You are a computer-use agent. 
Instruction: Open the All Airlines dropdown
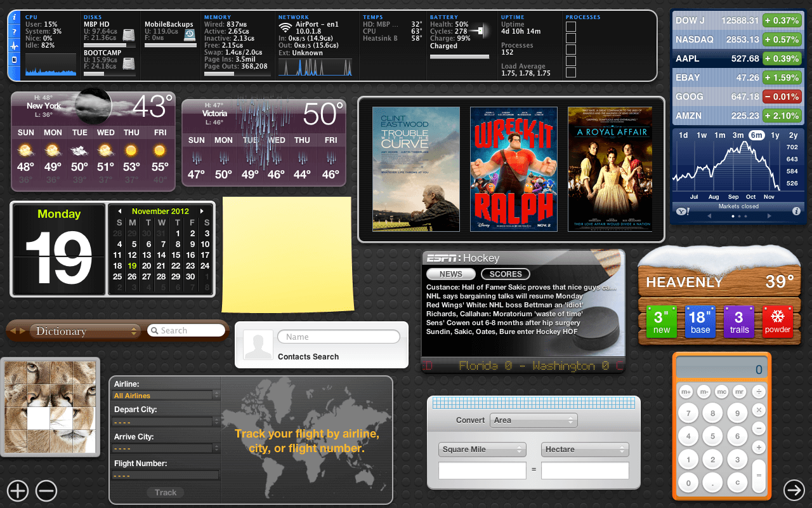[x=166, y=396]
